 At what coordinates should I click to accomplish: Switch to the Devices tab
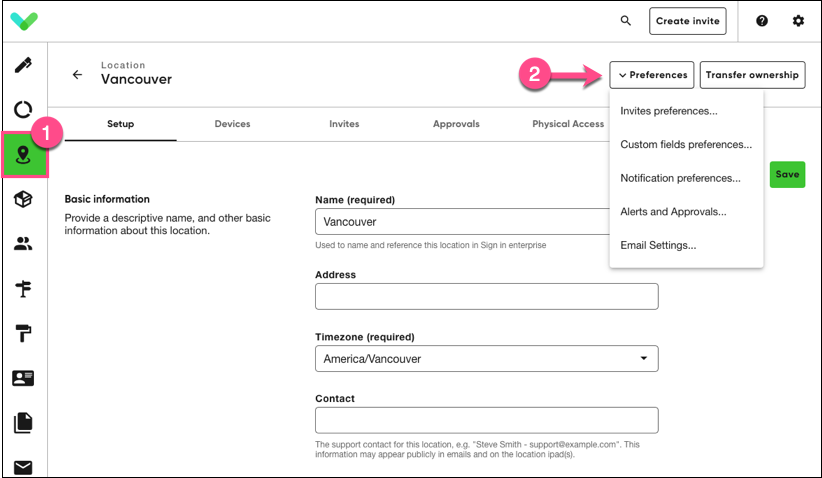point(232,124)
